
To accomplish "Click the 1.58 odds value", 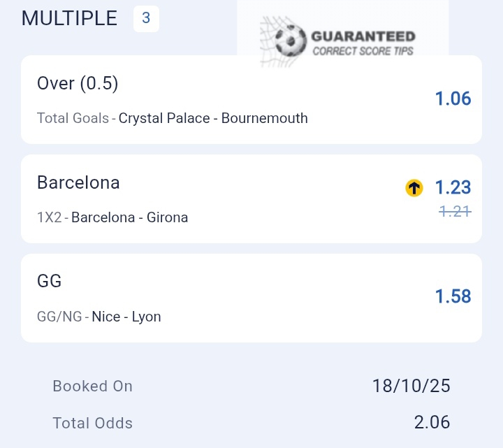I will tap(453, 296).
